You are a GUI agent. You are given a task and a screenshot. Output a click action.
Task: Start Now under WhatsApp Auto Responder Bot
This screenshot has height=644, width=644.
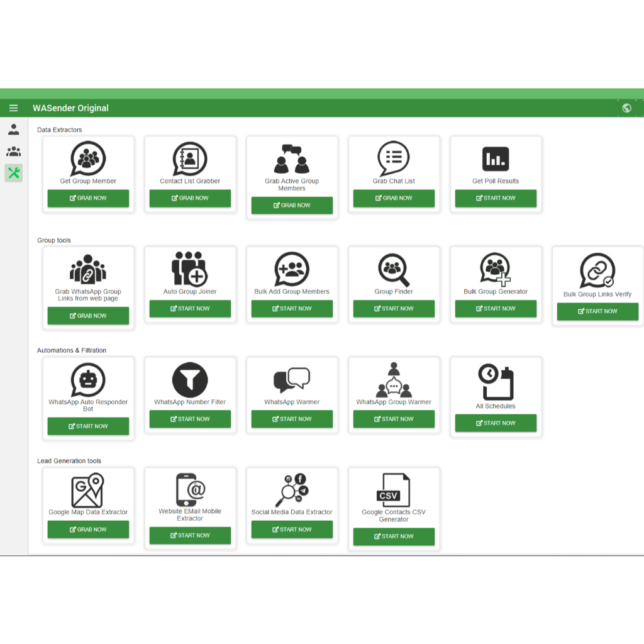pos(88,426)
